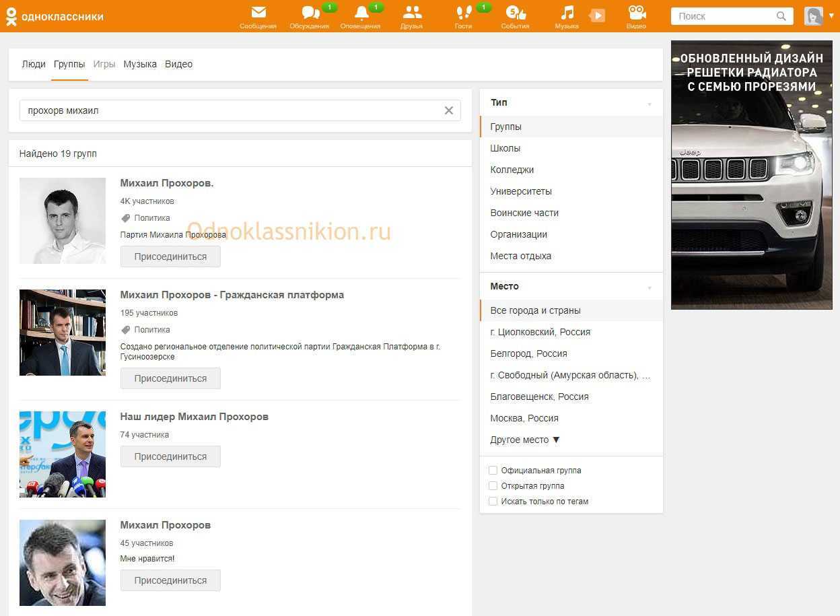Select Все города и страны filter
This screenshot has width=840, height=616.
[571, 310]
